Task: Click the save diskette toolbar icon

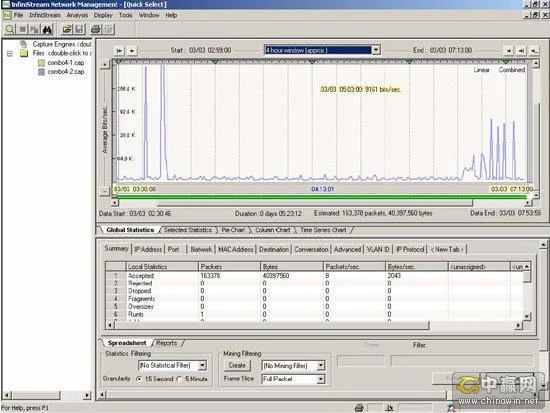Action: click(79, 29)
